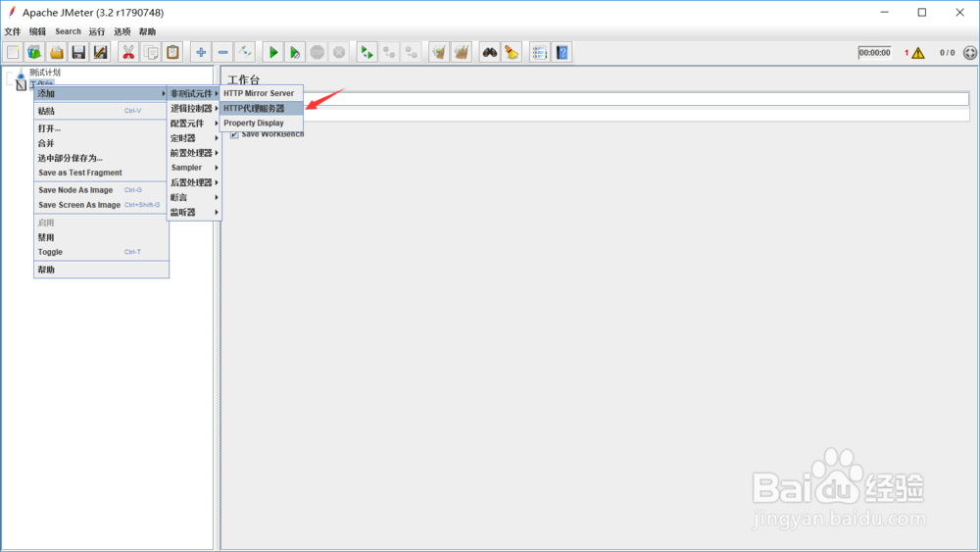Click the Copy icon in the toolbar

pos(151,53)
